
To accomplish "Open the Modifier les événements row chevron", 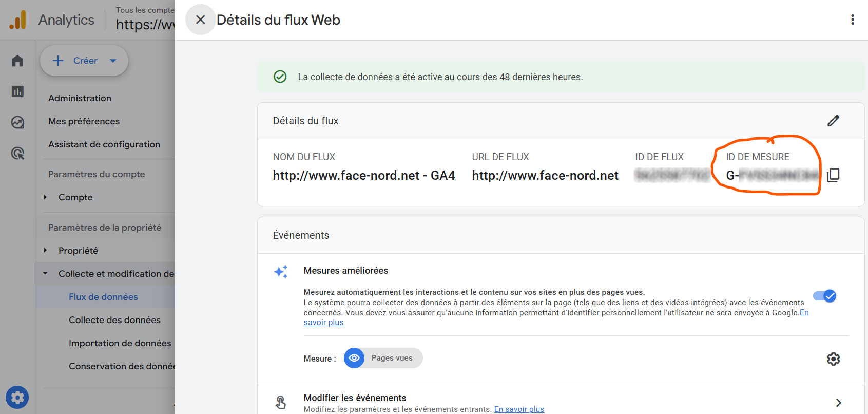I will (x=838, y=403).
